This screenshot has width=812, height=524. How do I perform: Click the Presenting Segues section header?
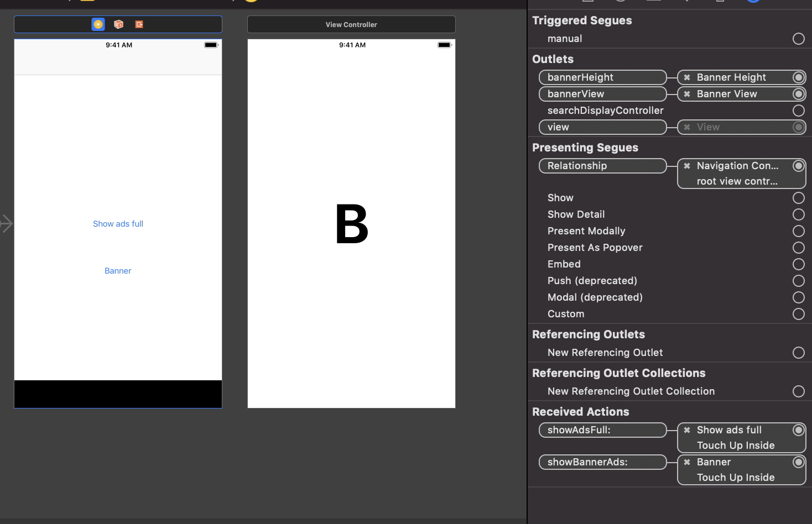coord(585,148)
